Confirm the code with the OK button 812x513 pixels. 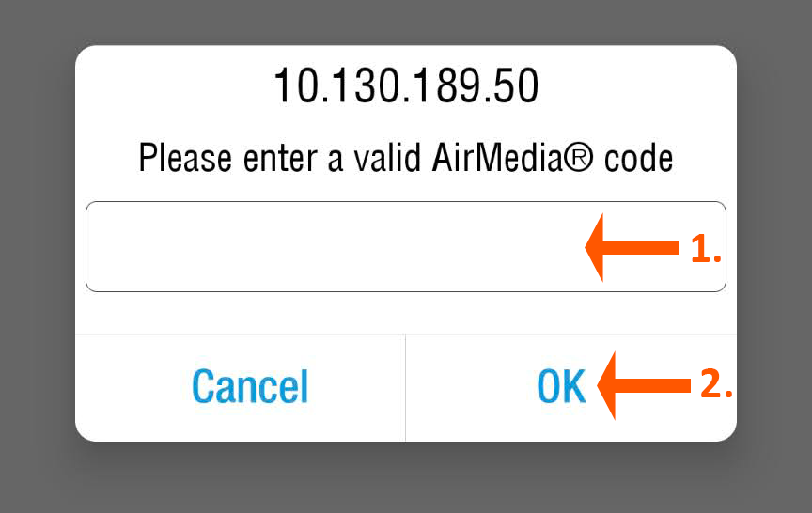(561, 386)
